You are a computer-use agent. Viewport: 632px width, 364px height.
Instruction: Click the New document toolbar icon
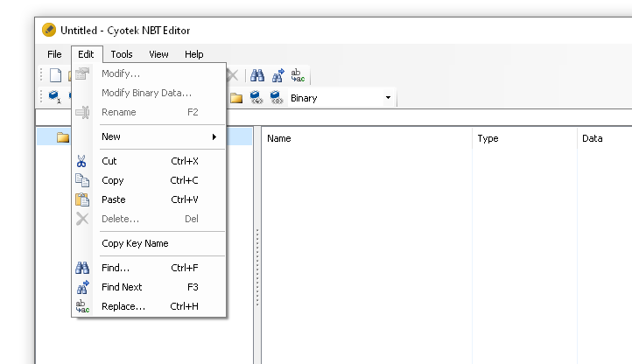pos(55,75)
